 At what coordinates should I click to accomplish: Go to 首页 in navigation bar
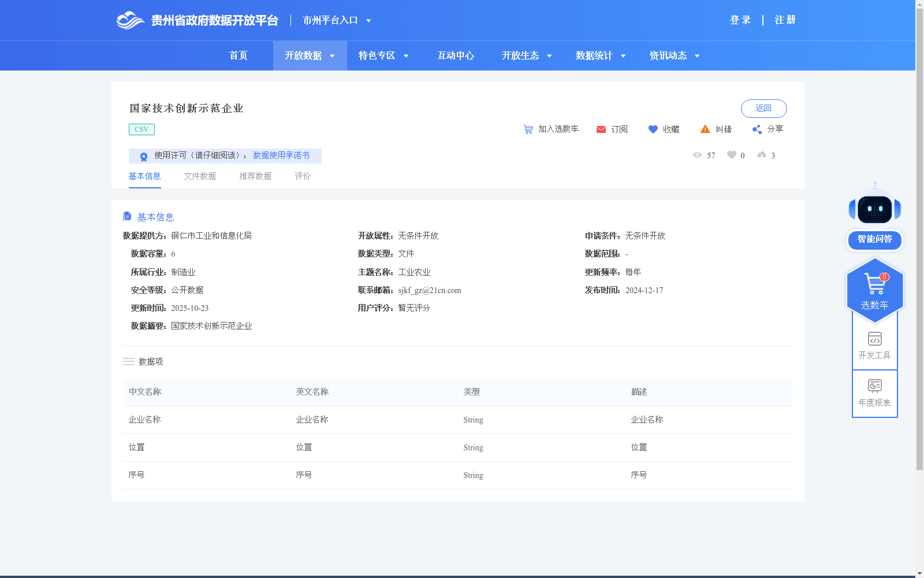239,55
